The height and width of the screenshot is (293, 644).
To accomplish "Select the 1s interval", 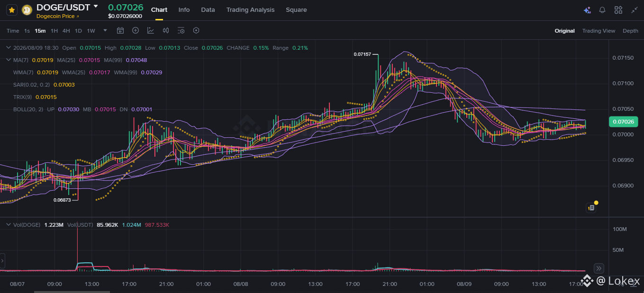I will tap(27, 31).
